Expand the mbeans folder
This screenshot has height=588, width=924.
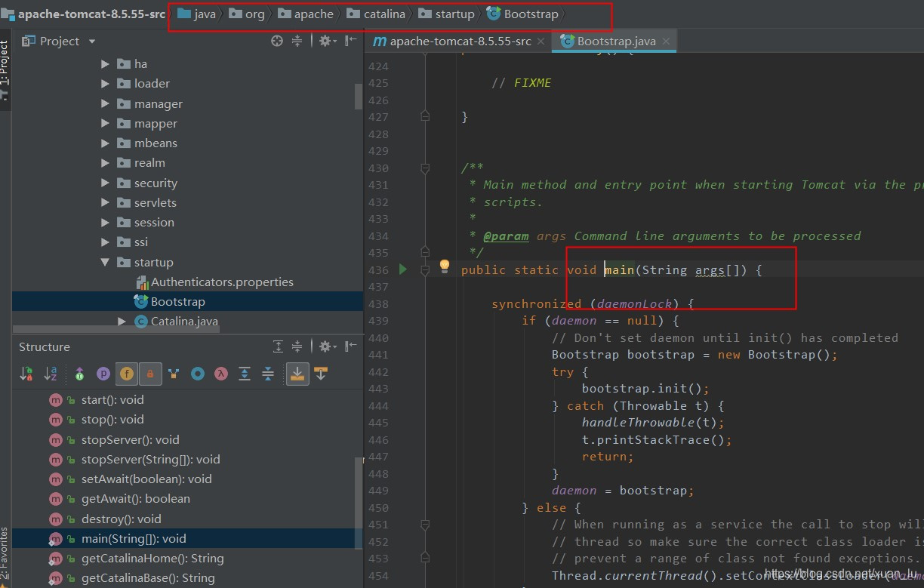coord(106,143)
